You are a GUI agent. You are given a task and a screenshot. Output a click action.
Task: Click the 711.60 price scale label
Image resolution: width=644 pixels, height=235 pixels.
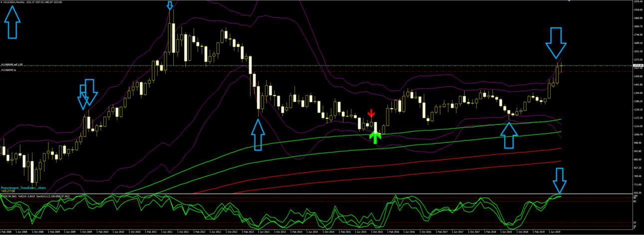point(639,184)
